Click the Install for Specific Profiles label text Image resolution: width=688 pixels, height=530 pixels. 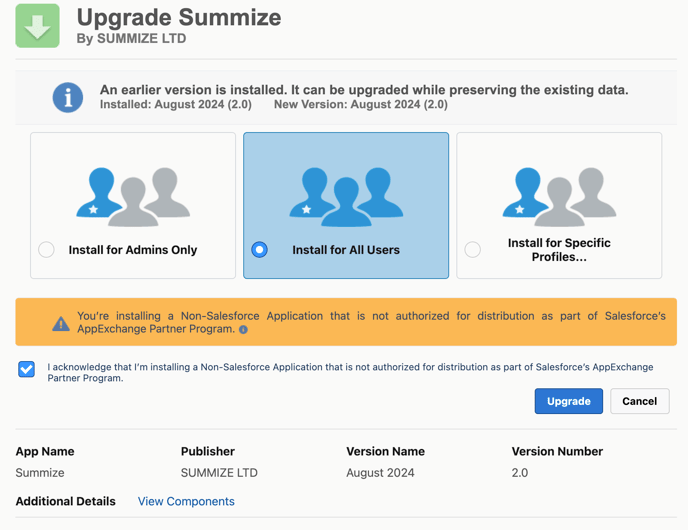coord(559,250)
